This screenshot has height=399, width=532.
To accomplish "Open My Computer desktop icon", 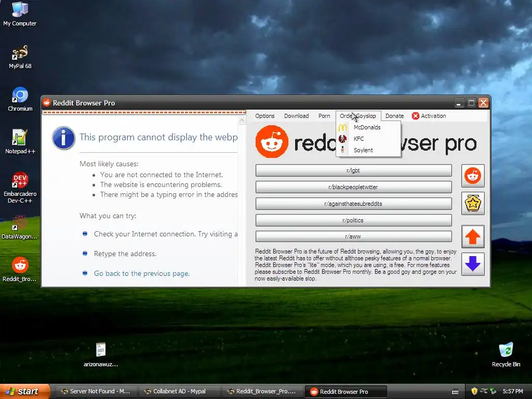I will (20, 14).
